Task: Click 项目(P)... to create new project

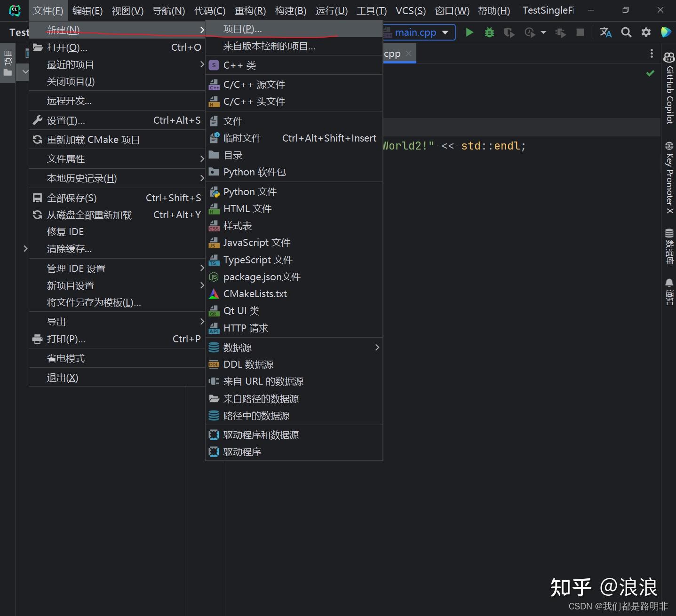Action: point(294,29)
